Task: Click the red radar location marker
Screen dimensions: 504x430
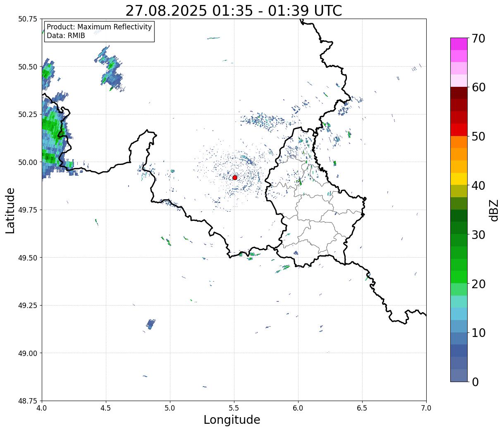Action: [x=235, y=177]
